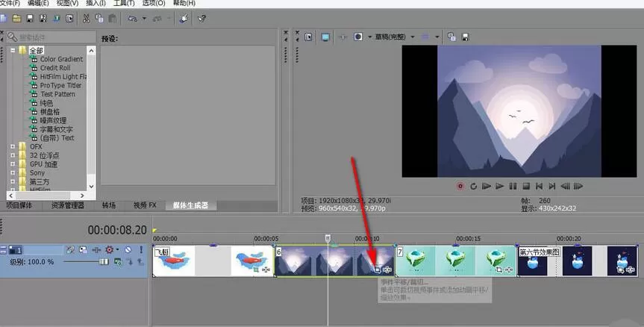Click the What's This help icon
644x327 pixels.
click(201, 19)
